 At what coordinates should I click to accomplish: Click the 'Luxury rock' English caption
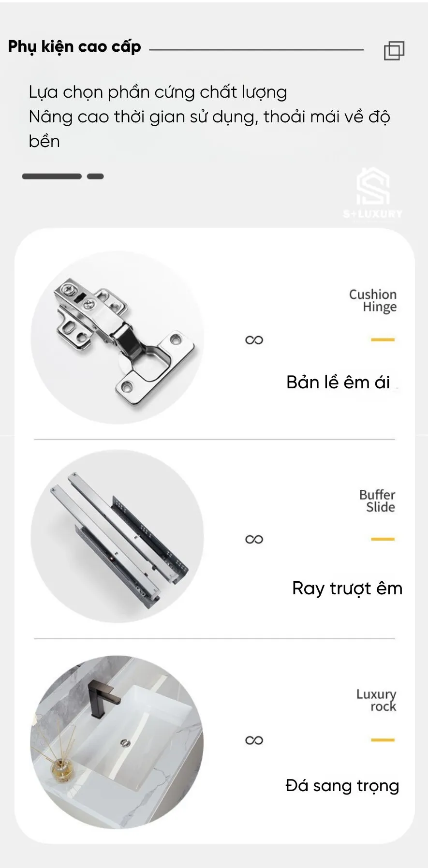click(x=376, y=700)
